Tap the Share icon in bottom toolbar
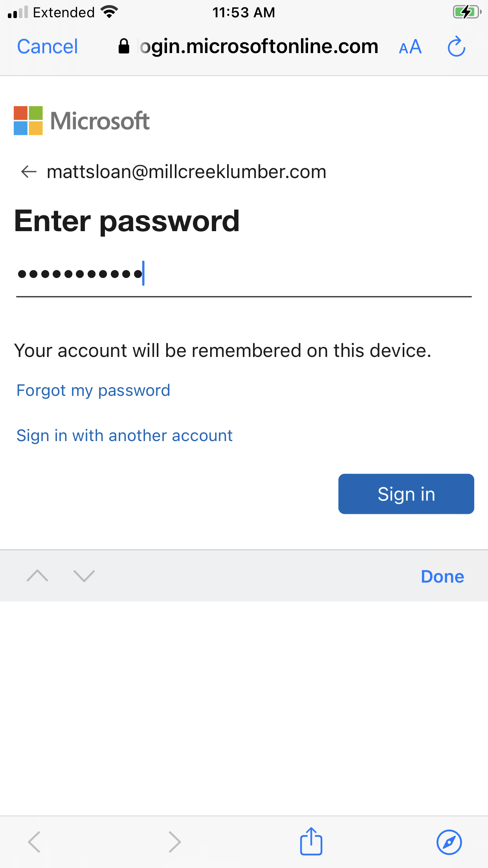Viewport: 488px width, 868px height. 311,842
